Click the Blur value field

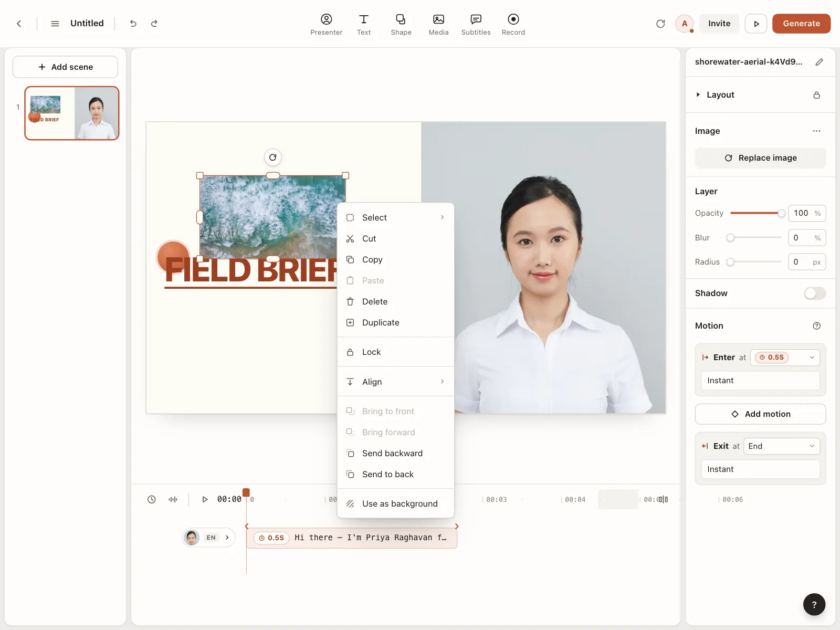807,238
